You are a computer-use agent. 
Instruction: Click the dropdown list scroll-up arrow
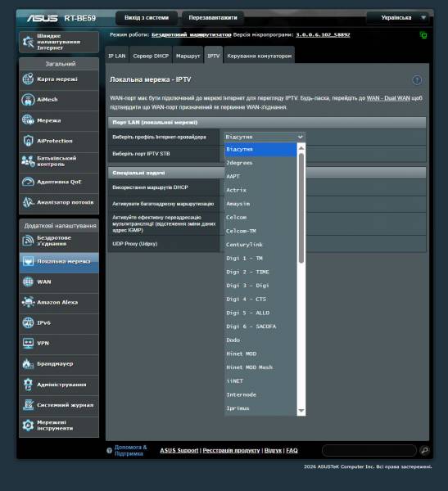tap(301, 148)
